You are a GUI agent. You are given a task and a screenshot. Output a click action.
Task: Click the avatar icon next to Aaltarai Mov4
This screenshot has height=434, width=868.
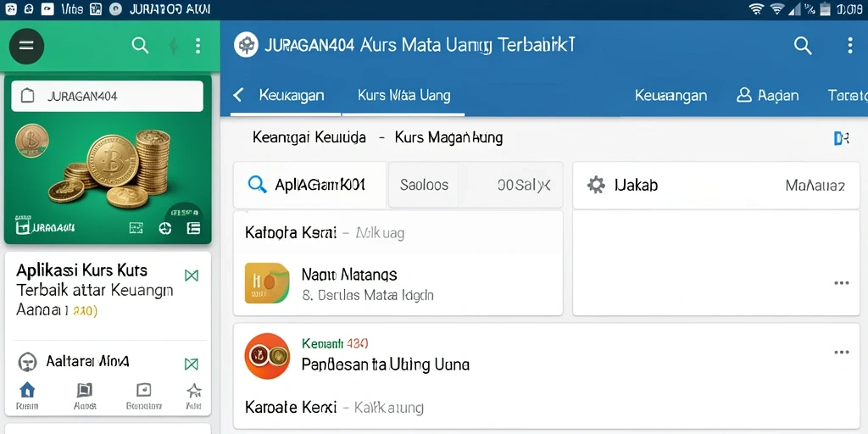coord(27,362)
